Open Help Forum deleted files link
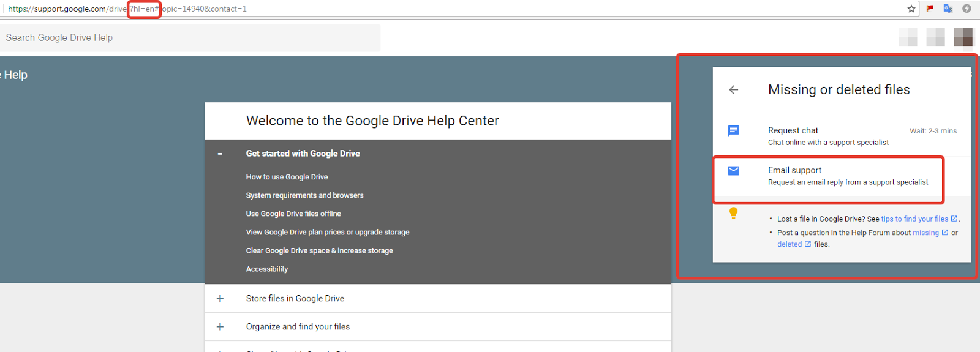 click(x=790, y=244)
